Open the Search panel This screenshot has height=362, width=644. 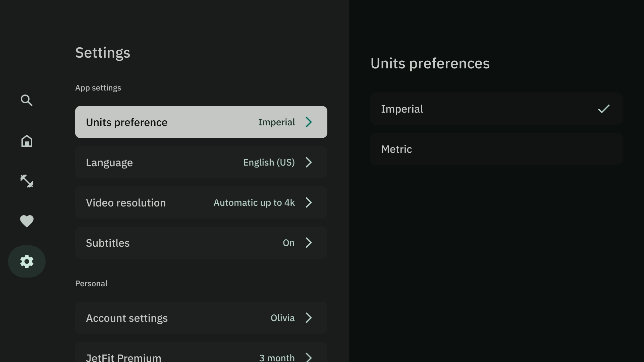click(x=26, y=100)
